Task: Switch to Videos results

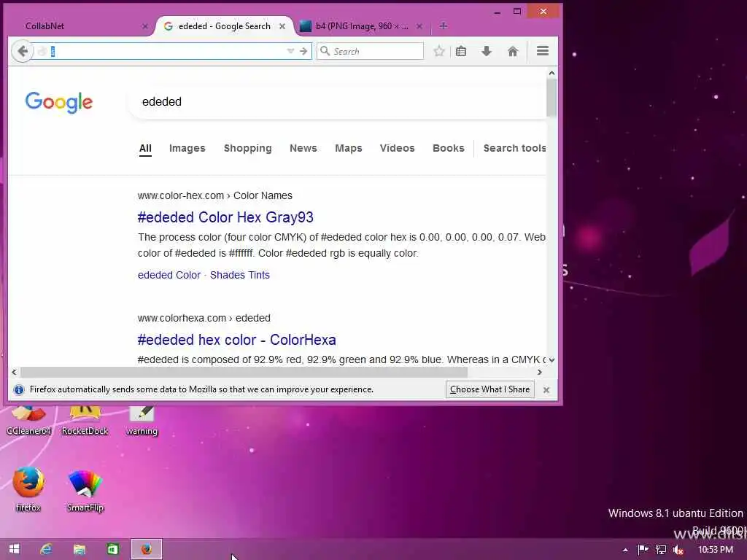Action: click(x=398, y=148)
